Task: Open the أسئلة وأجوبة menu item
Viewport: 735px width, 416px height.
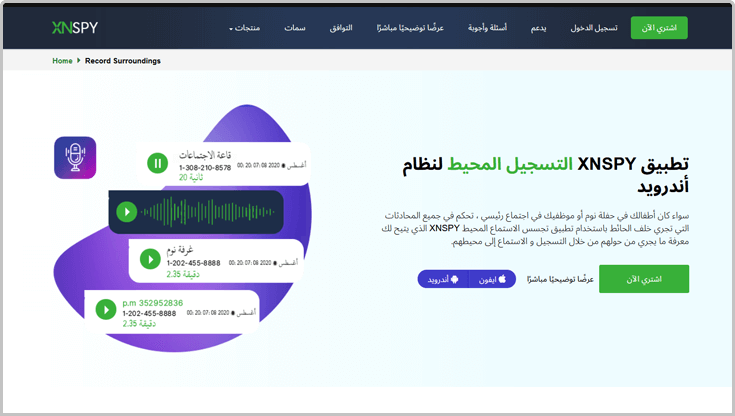Action: coord(488,28)
